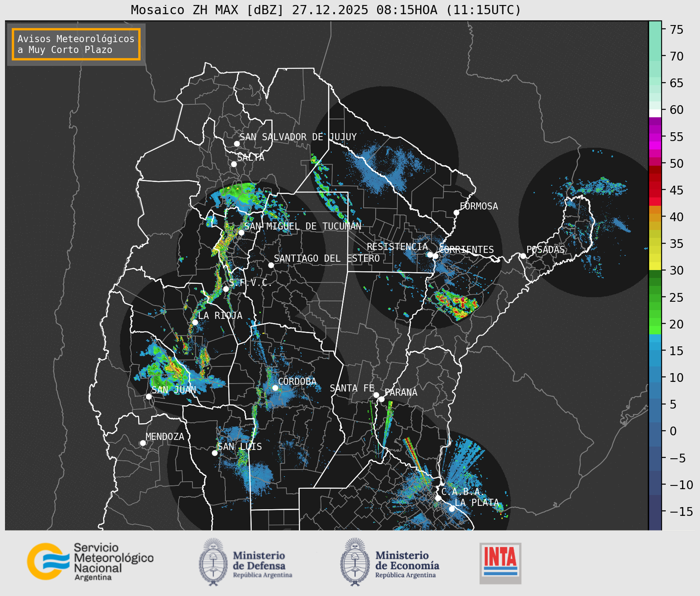Image resolution: width=700 pixels, height=596 pixels.
Task: Click the 75 tick label on colorbar
Action: point(677,30)
